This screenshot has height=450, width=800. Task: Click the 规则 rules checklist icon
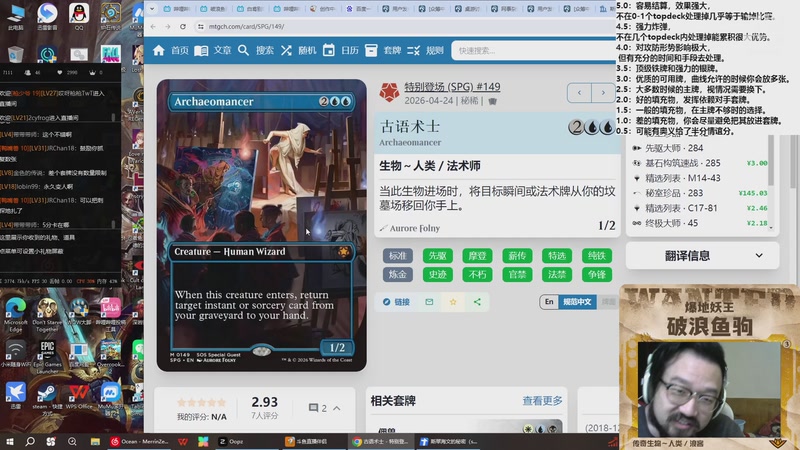(414, 51)
